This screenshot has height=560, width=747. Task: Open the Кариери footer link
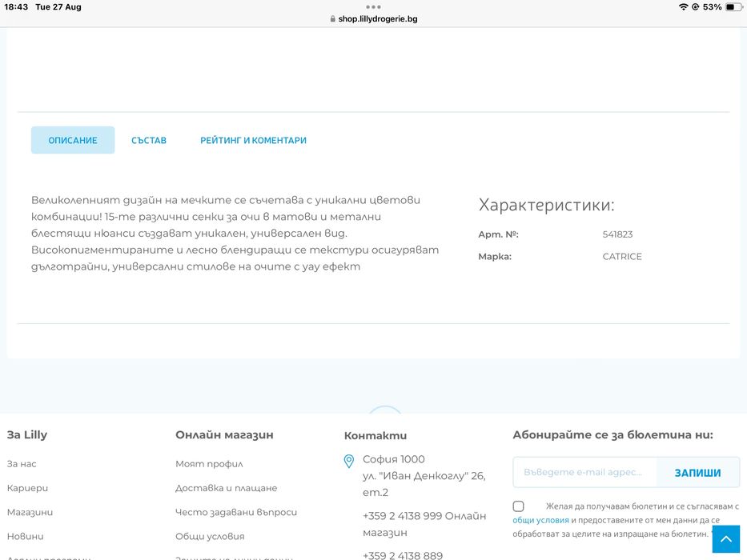(x=28, y=488)
